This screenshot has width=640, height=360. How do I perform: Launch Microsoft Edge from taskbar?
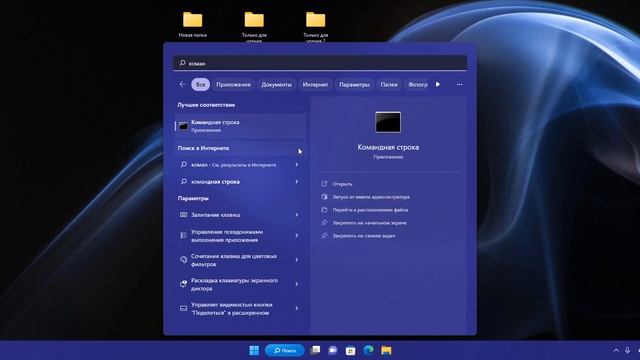click(368, 350)
